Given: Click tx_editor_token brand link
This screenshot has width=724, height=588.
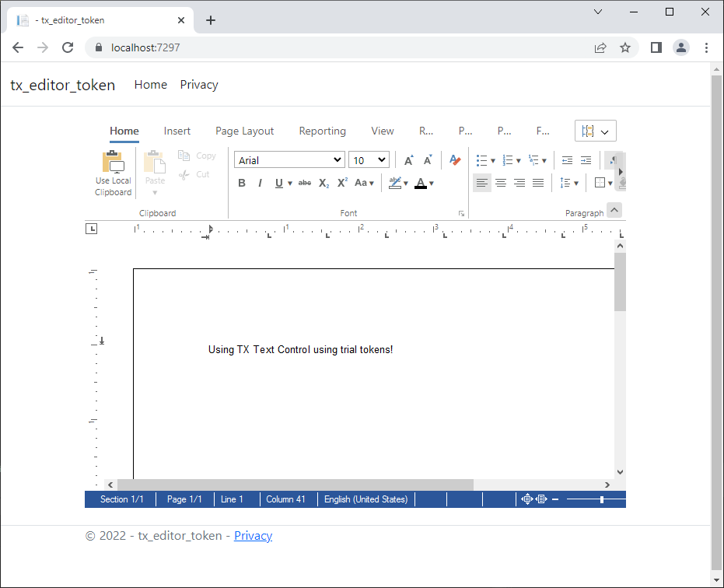Looking at the screenshot, I should (63, 85).
